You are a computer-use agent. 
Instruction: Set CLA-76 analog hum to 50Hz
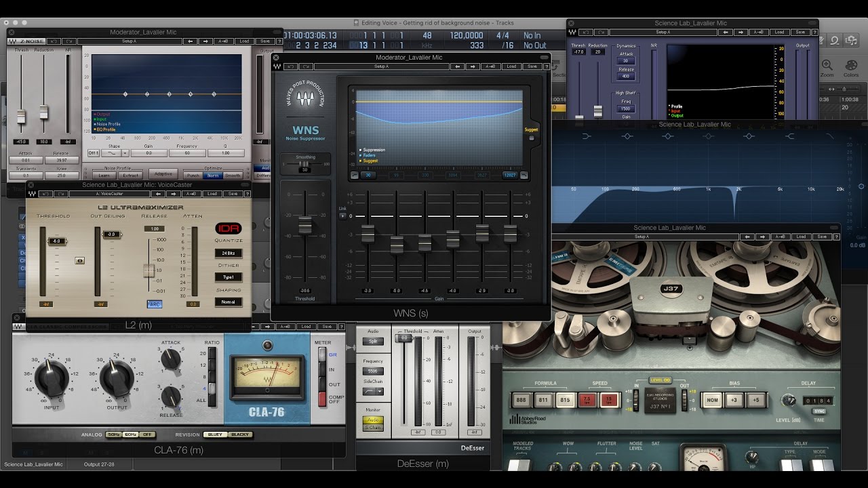[113, 434]
